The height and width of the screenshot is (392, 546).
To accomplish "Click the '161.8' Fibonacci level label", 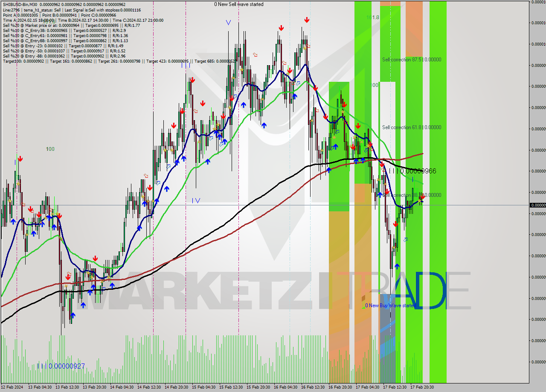I will 373,17.
